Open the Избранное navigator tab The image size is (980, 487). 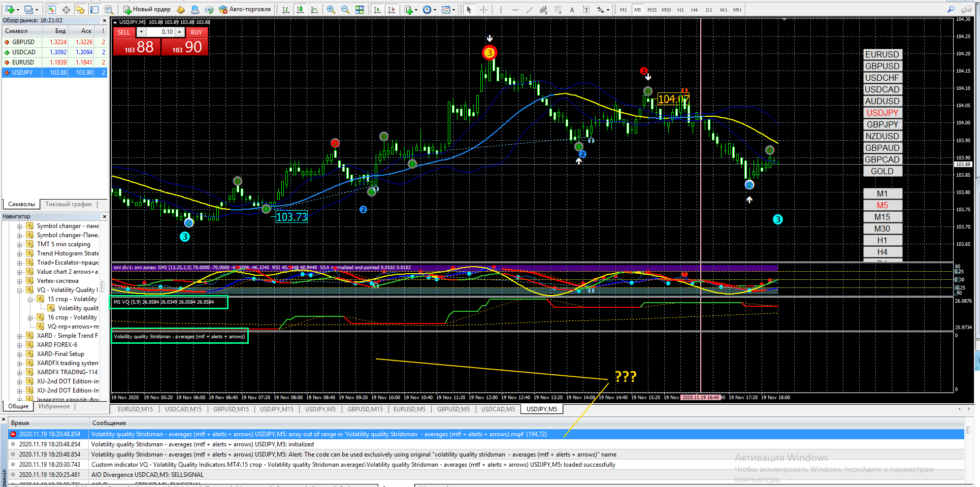pyautogui.click(x=54, y=406)
